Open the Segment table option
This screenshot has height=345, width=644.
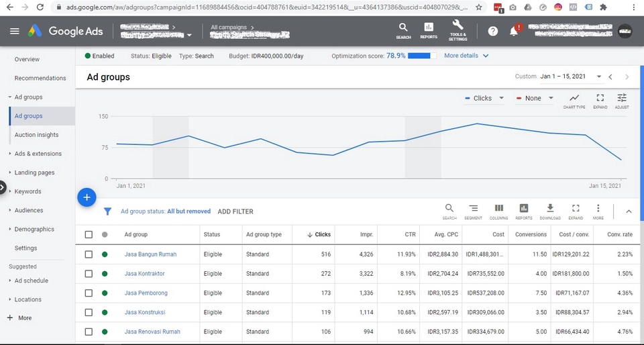click(x=473, y=212)
